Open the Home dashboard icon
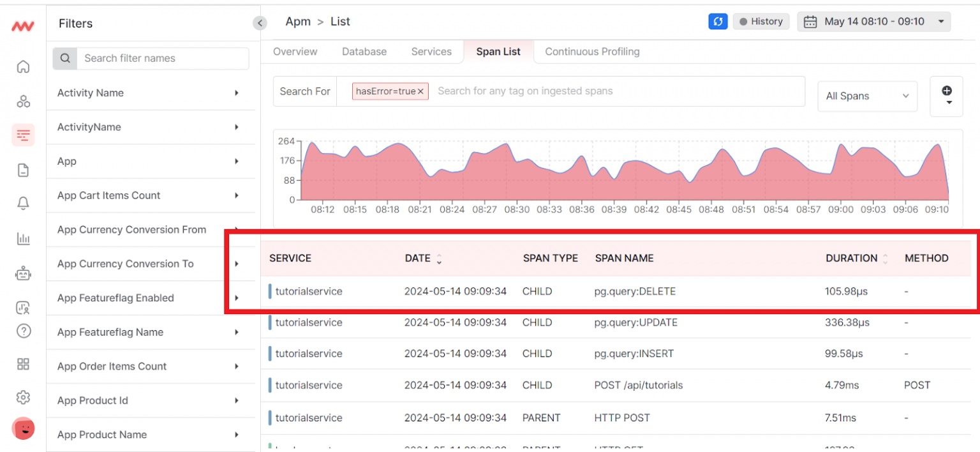The height and width of the screenshot is (452, 980). (x=23, y=66)
